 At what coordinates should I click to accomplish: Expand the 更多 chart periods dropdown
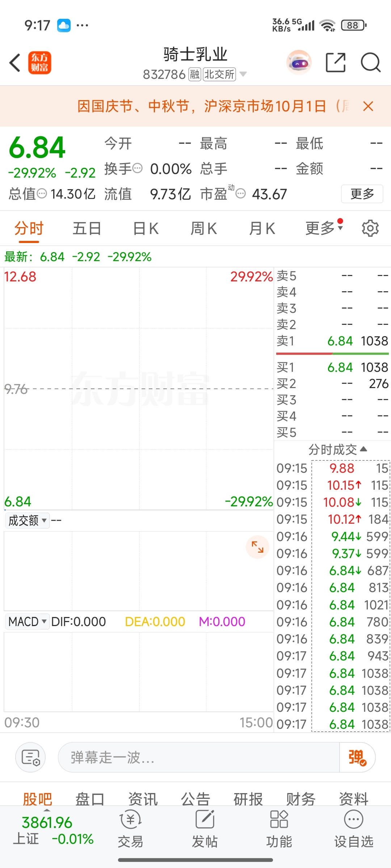324,228
